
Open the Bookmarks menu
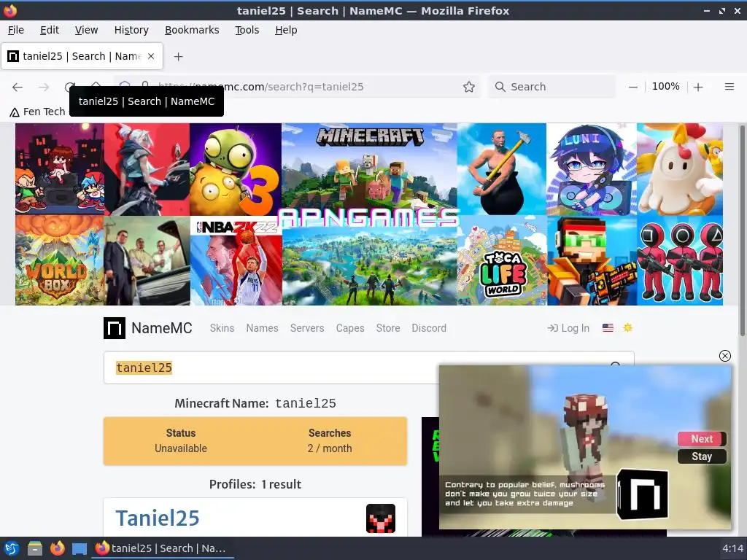192,30
